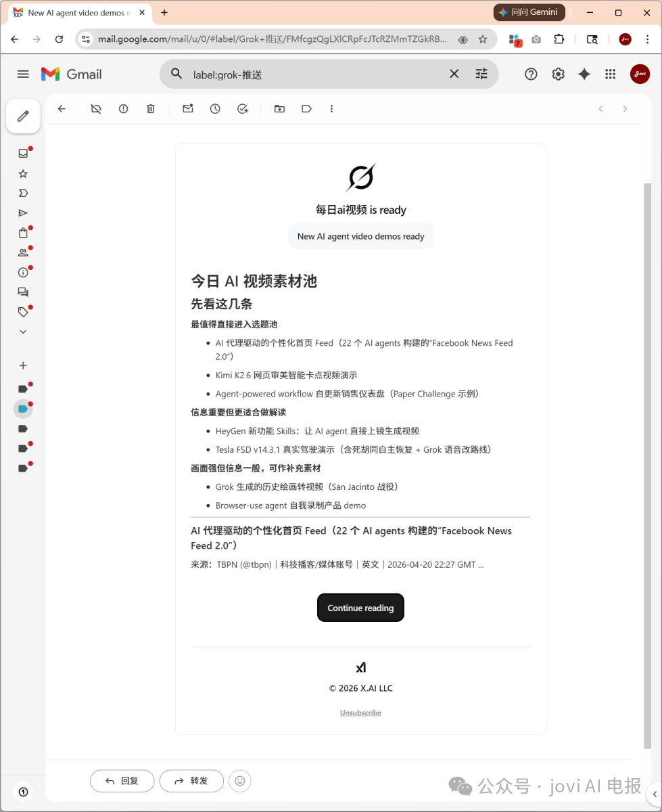Click the xAI footer logo
Image resolution: width=662 pixels, height=812 pixels.
[x=361, y=668]
